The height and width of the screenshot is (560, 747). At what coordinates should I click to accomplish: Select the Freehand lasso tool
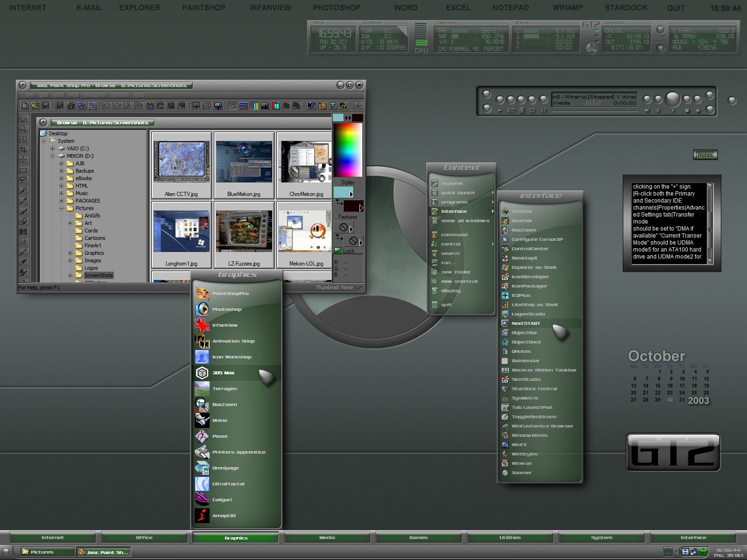click(x=23, y=180)
